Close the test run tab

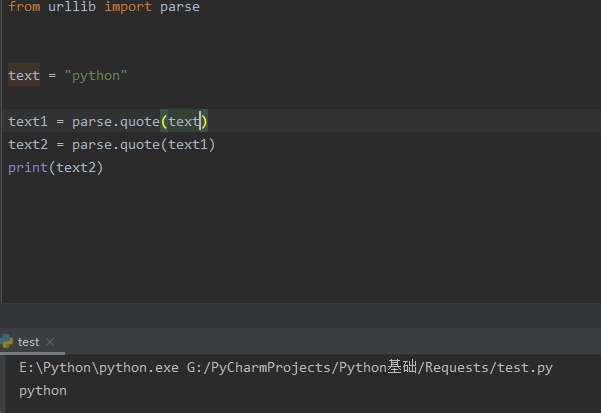[x=50, y=342]
